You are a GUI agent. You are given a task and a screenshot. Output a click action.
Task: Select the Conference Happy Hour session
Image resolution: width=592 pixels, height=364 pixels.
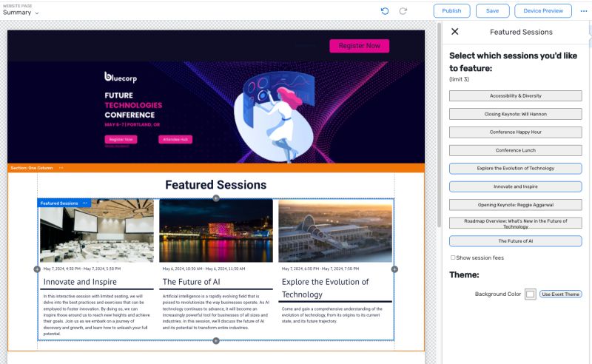point(515,132)
